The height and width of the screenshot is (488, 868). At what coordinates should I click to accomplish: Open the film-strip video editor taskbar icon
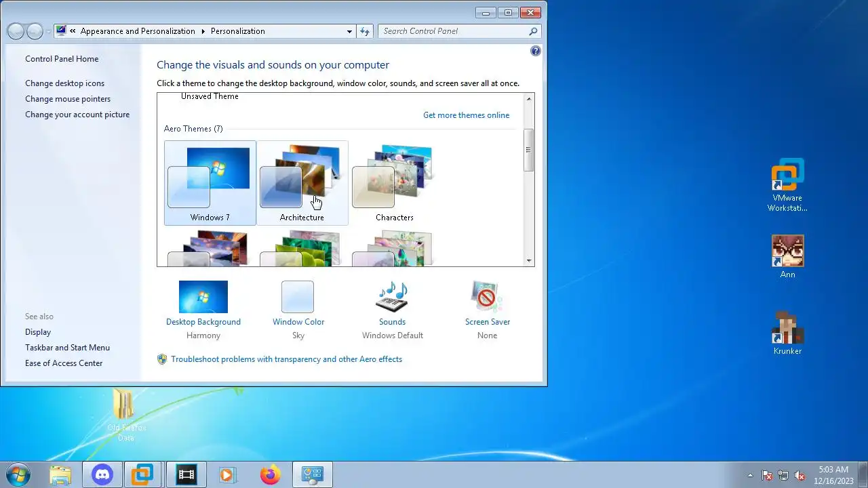click(185, 474)
